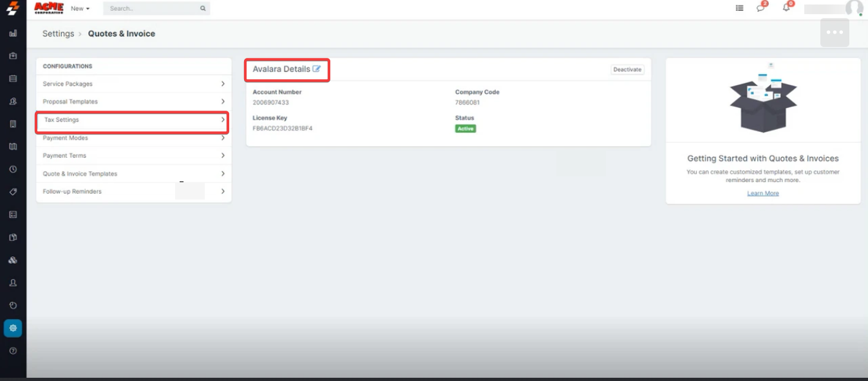Open the calendar sidebar icon
Image resolution: width=868 pixels, height=381 pixels.
click(x=13, y=79)
